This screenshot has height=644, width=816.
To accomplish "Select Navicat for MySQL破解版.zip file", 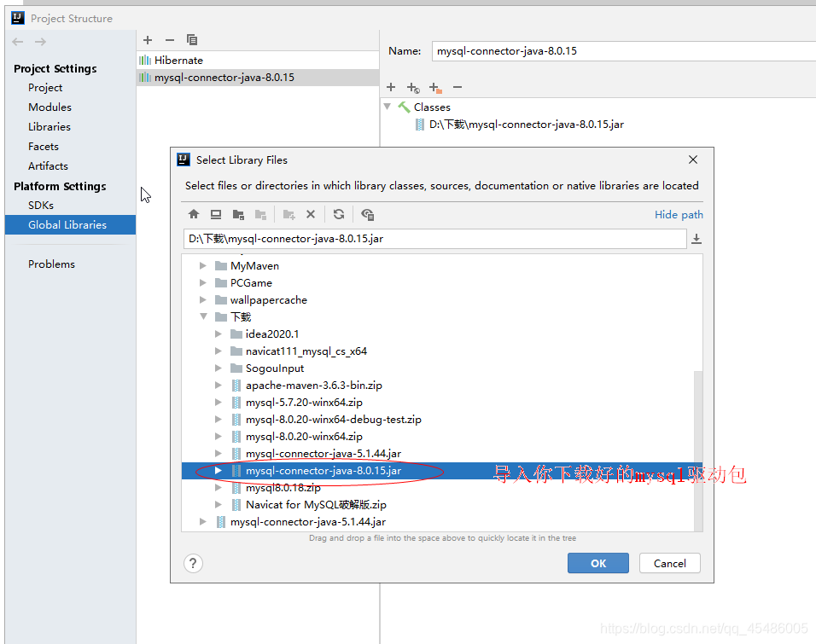I will pyautogui.click(x=316, y=505).
